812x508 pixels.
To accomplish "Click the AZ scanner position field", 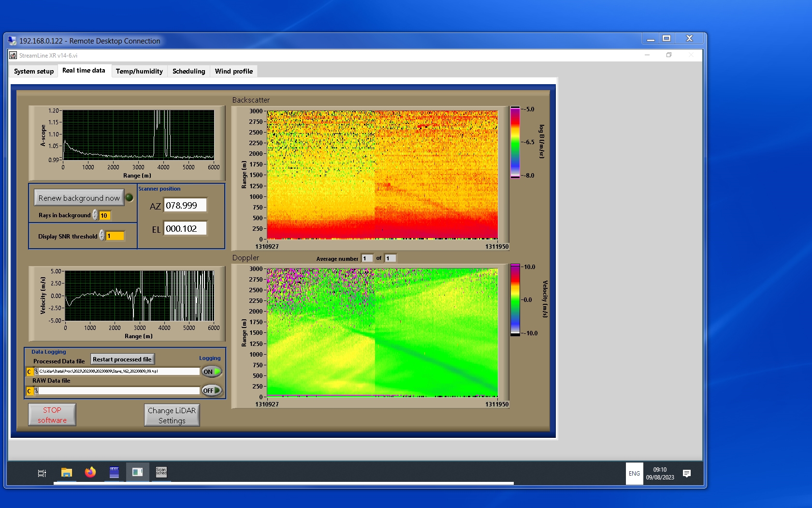I will tap(185, 205).
